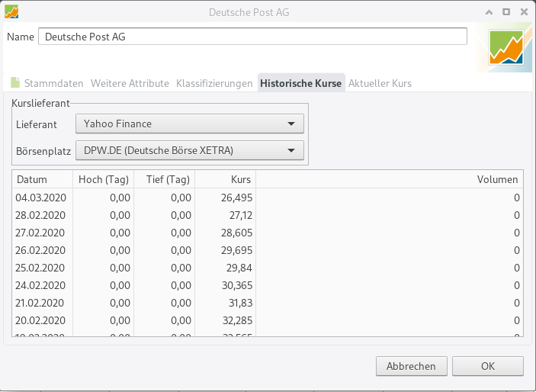Viewport: 536px width, 392px height.
Task: Click the Hoch (Tag) column header
Action: (x=103, y=179)
